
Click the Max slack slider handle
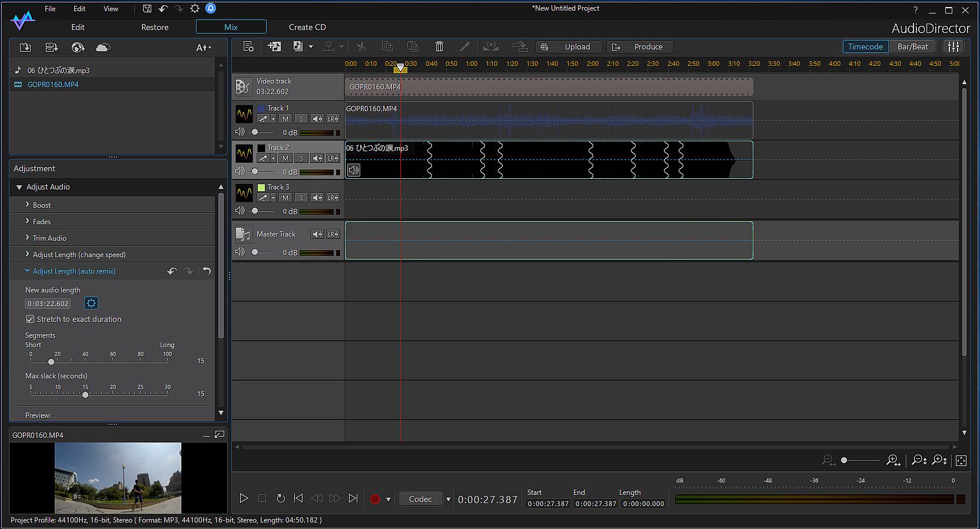tap(85, 394)
